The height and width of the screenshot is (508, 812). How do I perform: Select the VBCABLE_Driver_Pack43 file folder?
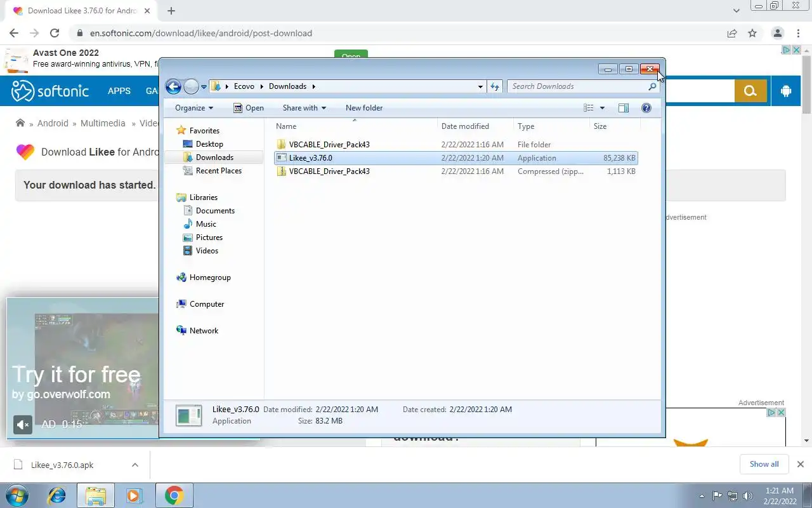(456, 145)
